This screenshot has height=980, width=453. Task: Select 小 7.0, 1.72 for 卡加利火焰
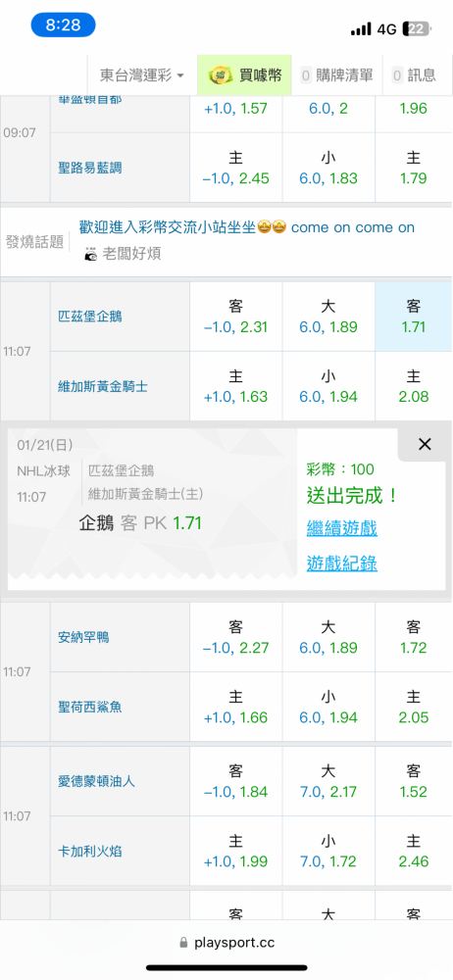tap(328, 852)
